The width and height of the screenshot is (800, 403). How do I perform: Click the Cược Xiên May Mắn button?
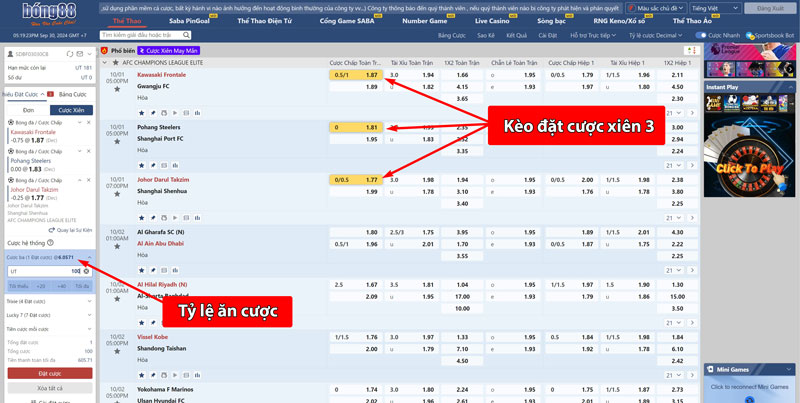pos(168,51)
